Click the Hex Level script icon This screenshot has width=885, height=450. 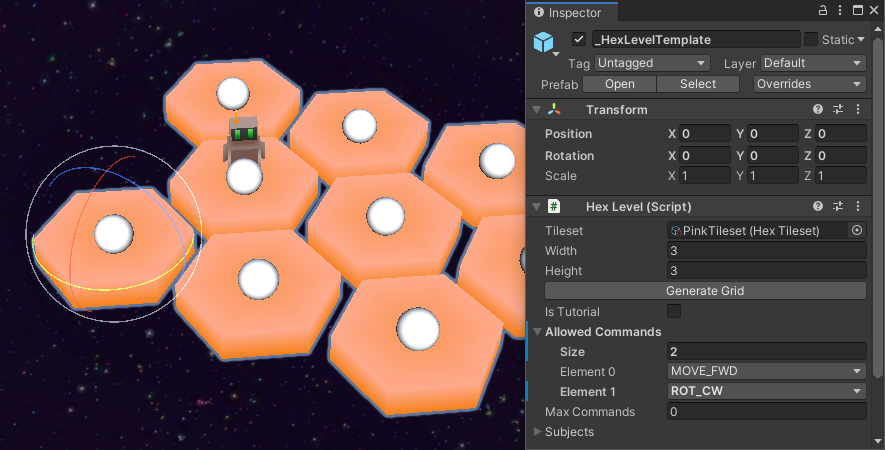pyautogui.click(x=554, y=206)
